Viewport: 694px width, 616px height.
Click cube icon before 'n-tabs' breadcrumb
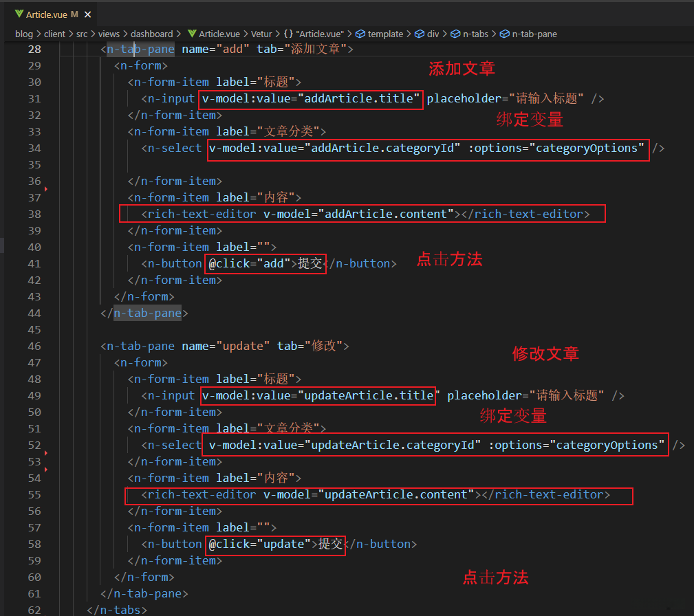click(x=455, y=34)
